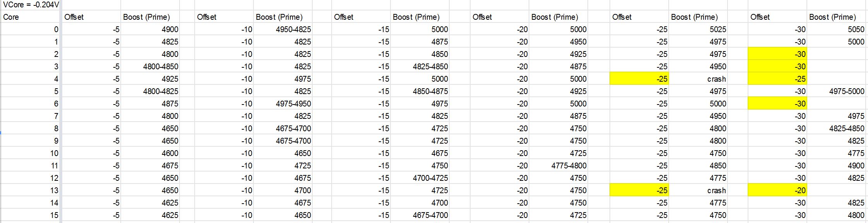Click the 4950-4825 boost cell for core 0

[283, 29]
